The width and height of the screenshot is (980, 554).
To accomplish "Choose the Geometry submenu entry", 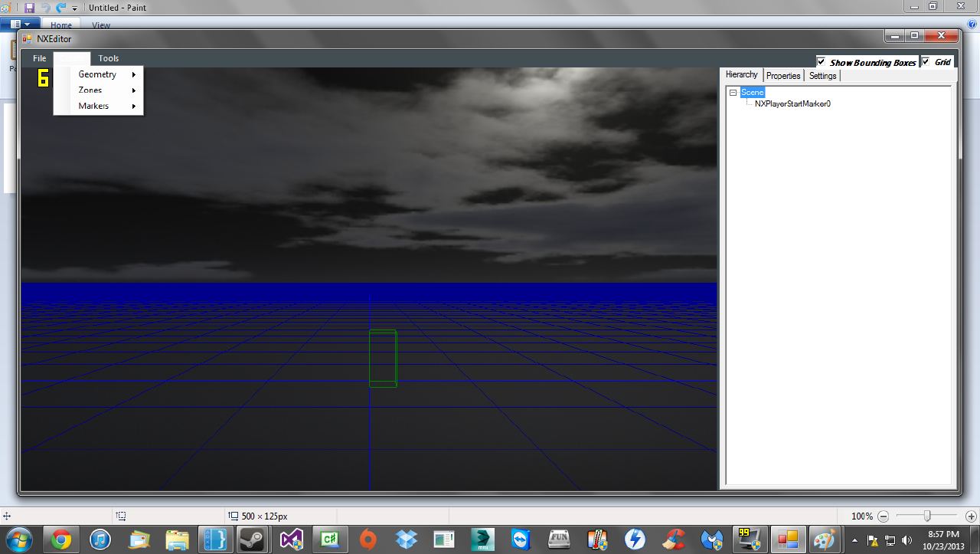I will pos(99,74).
